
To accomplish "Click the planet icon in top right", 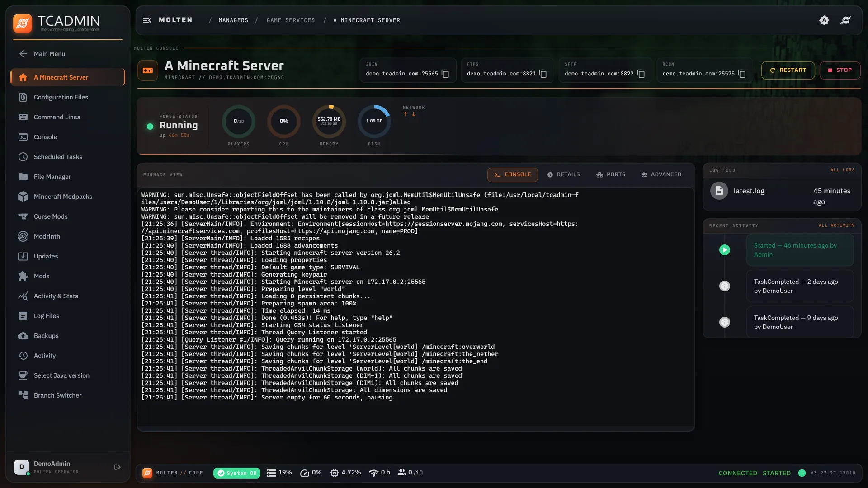I will [845, 20].
